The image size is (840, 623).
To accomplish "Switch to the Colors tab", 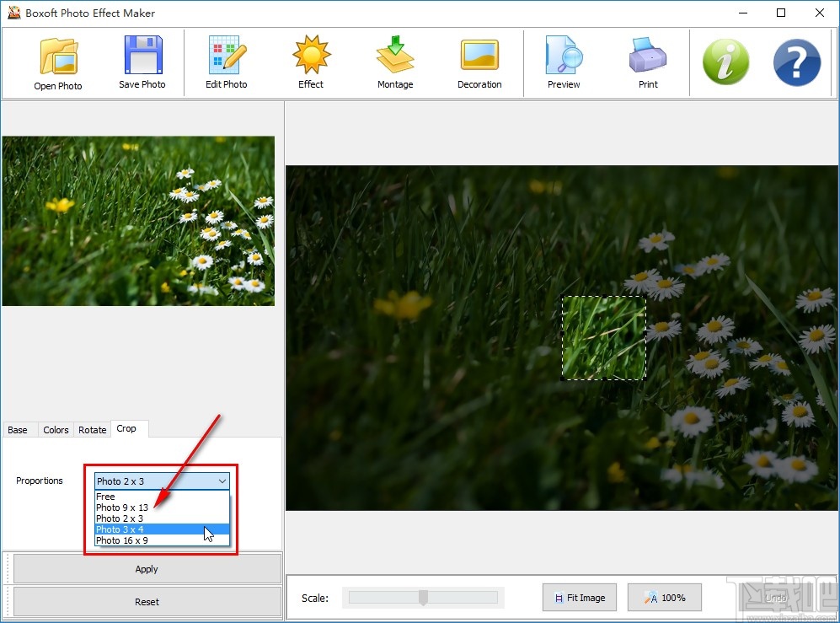I will [56, 430].
